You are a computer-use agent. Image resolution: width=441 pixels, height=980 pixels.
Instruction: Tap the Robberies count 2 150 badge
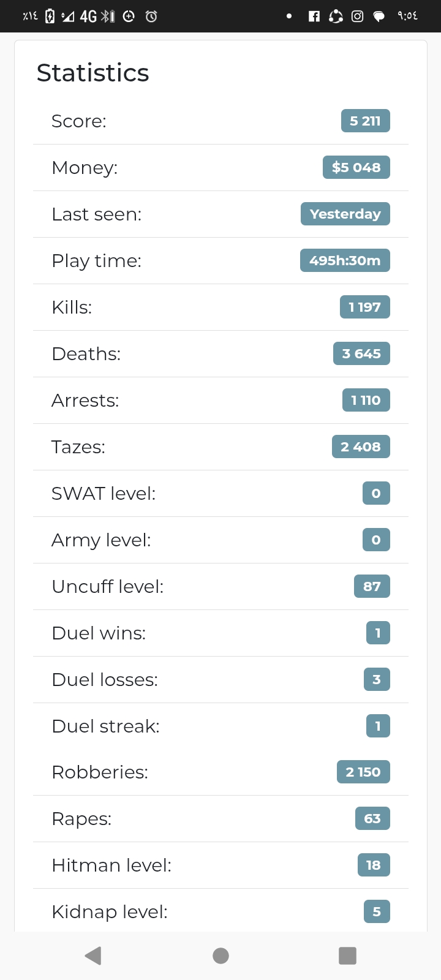363,772
